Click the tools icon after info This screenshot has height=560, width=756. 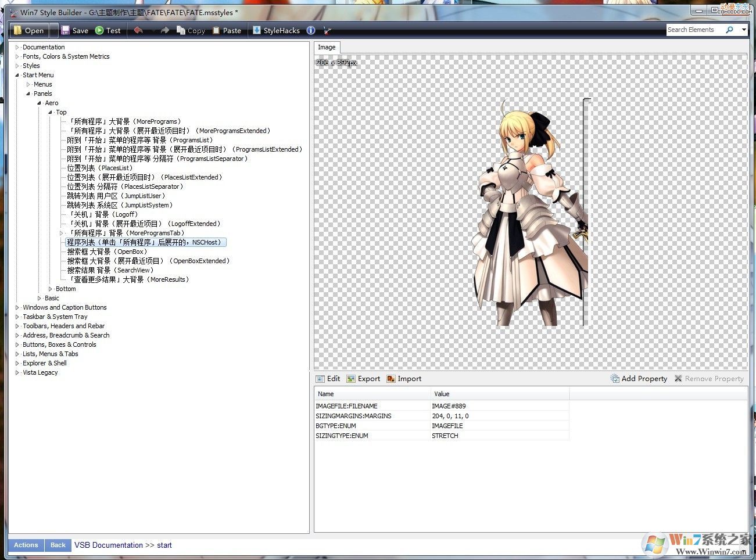click(x=327, y=30)
